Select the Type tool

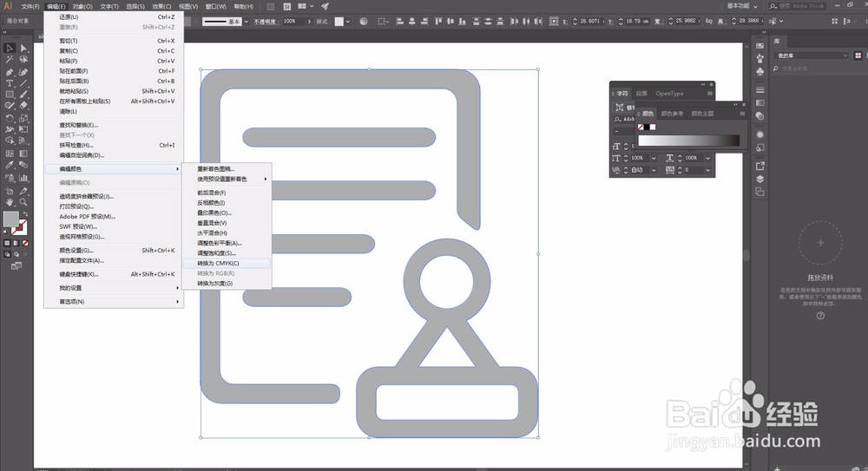[10, 83]
